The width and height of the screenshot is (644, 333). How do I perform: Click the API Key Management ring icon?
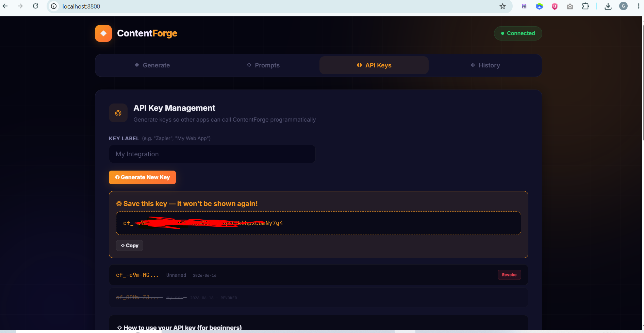118,113
